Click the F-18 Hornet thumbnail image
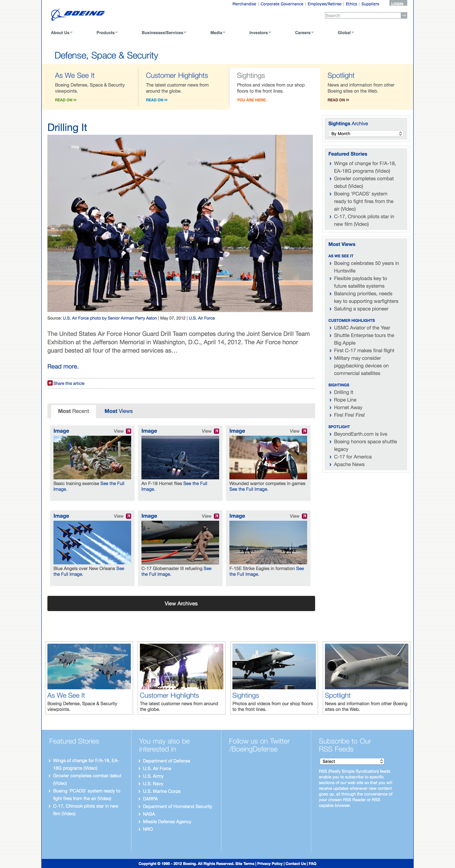 pos(180,457)
